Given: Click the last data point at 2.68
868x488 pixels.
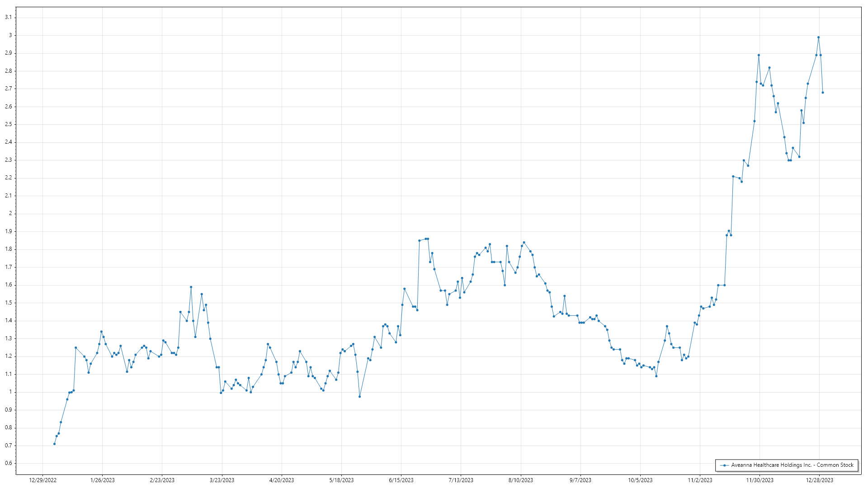Looking at the screenshot, I should (x=823, y=93).
